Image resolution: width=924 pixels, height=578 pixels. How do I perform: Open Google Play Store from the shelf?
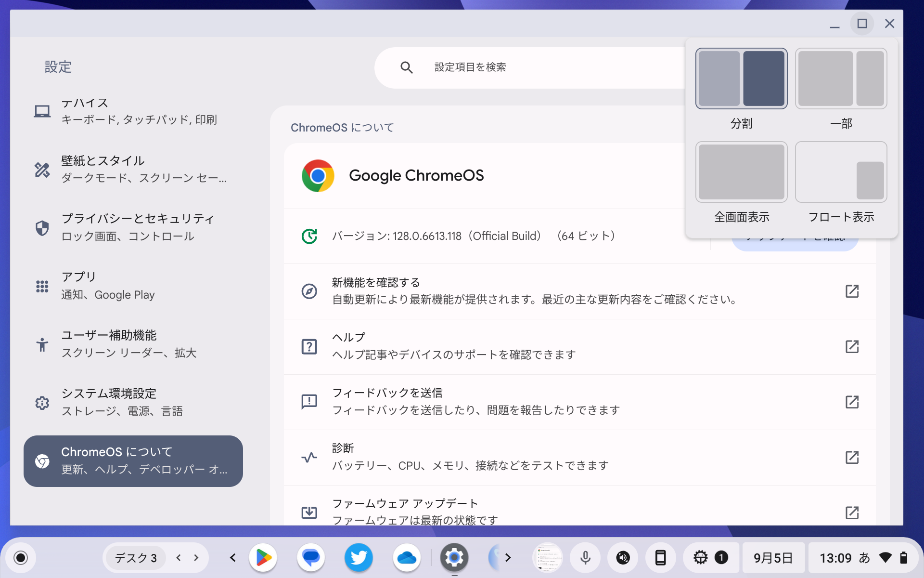coord(263,557)
